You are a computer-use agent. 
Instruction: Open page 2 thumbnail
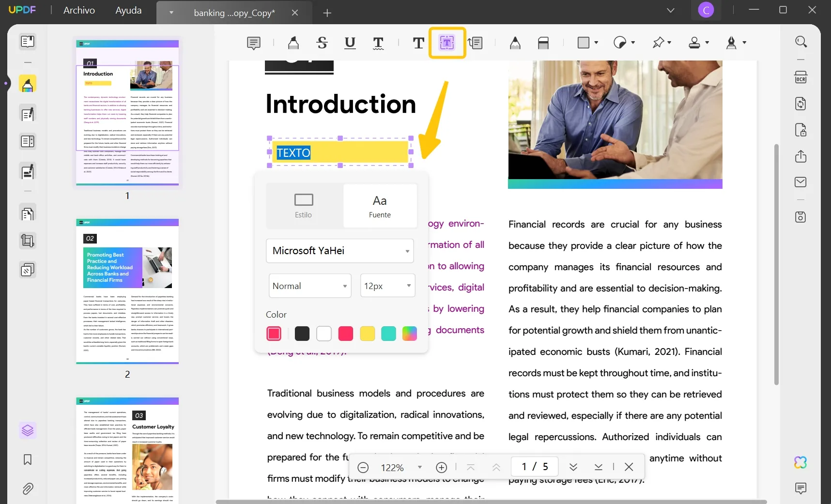pyautogui.click(x=127, y=291)
